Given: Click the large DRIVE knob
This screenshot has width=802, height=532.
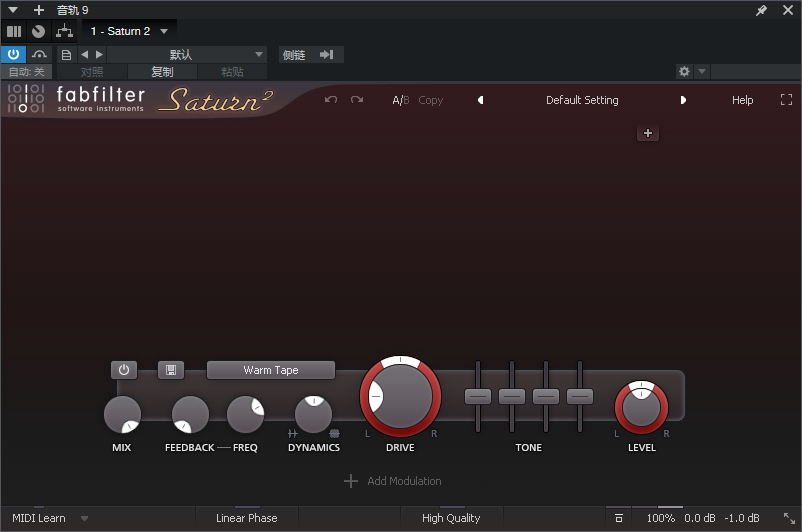Looking at the screenshot, I should pos(400,396).
